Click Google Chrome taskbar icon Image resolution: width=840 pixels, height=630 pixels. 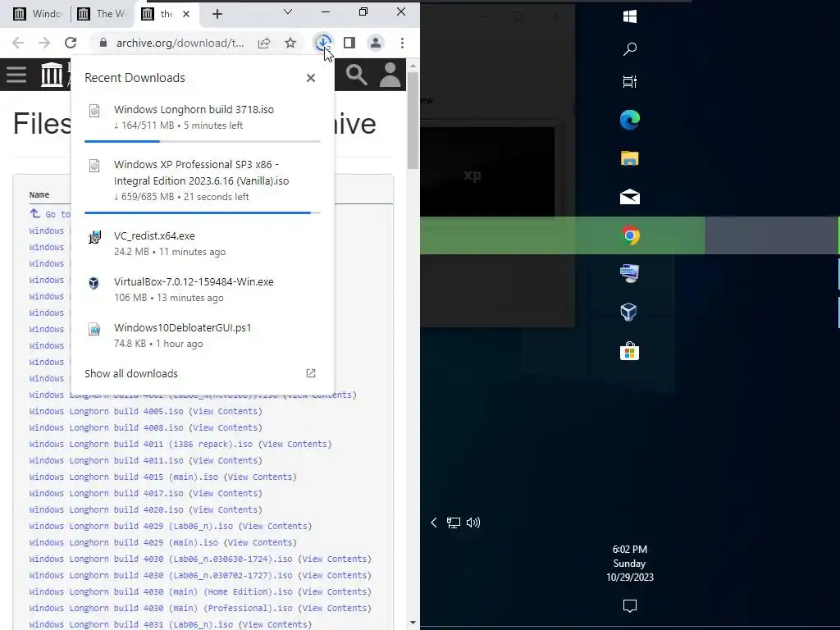tap(631, 235)
